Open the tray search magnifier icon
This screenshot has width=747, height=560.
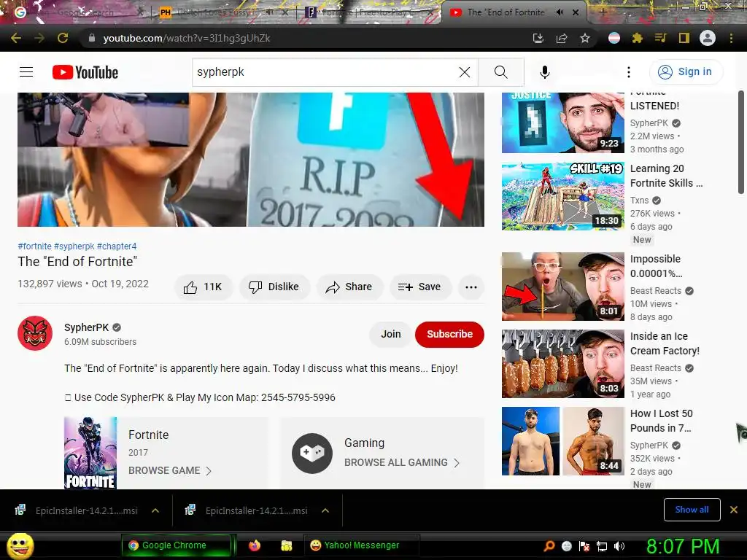coord(549,546)
